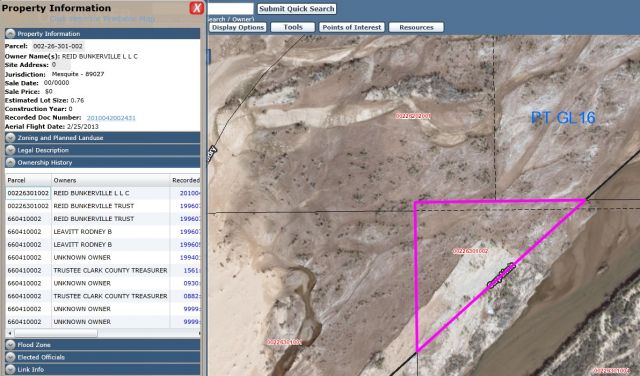Close the Property Information panel
The width and height of the screenshot is (640, 376).
[196, 8]
